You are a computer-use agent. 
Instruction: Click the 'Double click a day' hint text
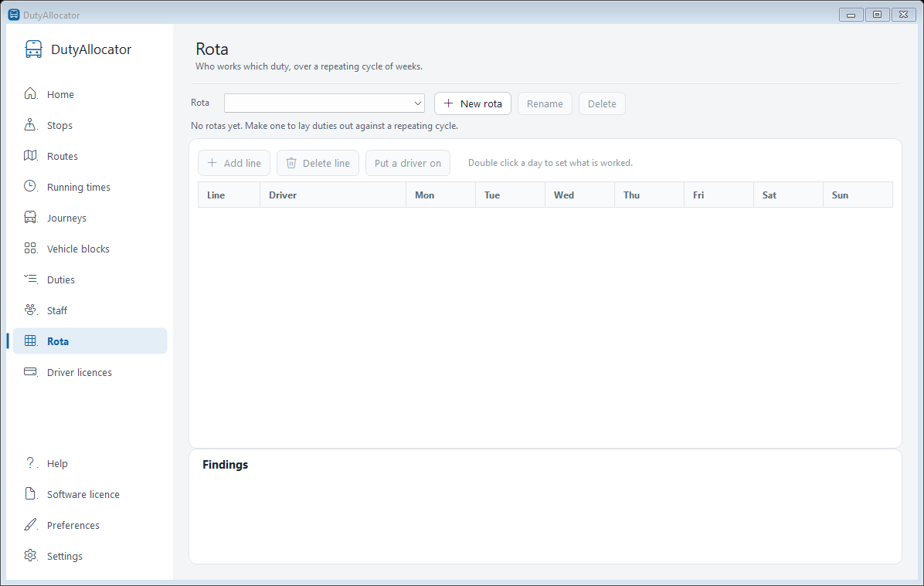pyautogui.click(x=550, y=163)
